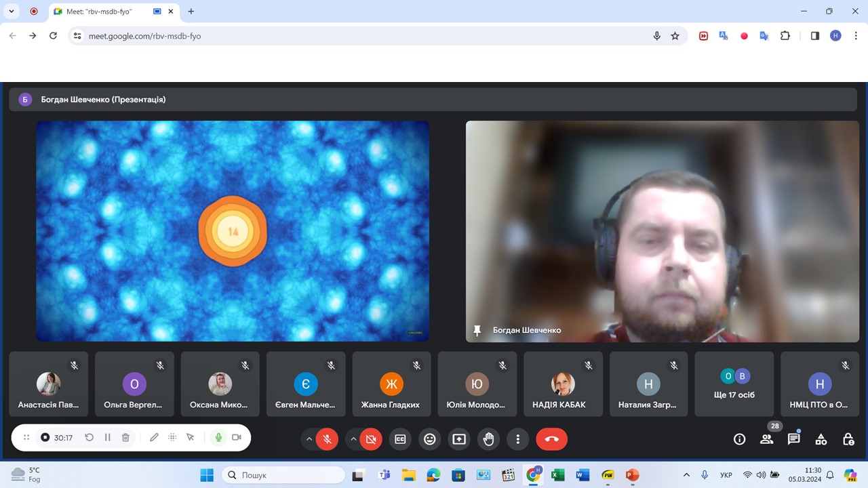
Task: Open the meeting chat panel
Action: (x=793, y=439)
